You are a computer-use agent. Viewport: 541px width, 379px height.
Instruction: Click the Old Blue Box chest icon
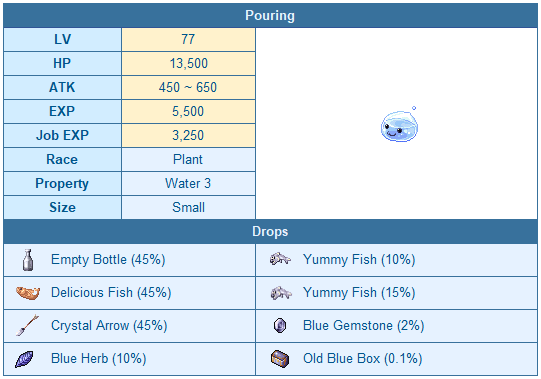(280, 359)
